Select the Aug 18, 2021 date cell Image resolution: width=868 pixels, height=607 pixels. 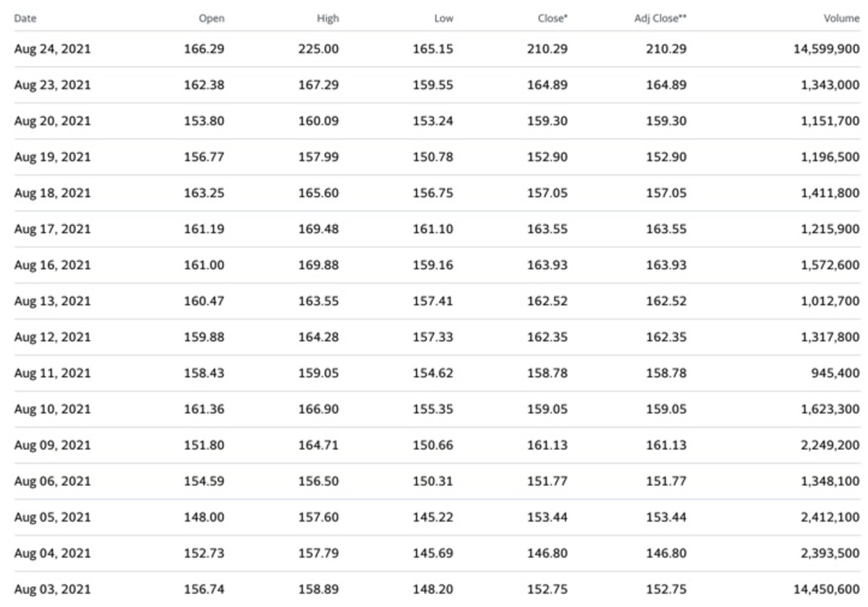coord(53,193)
